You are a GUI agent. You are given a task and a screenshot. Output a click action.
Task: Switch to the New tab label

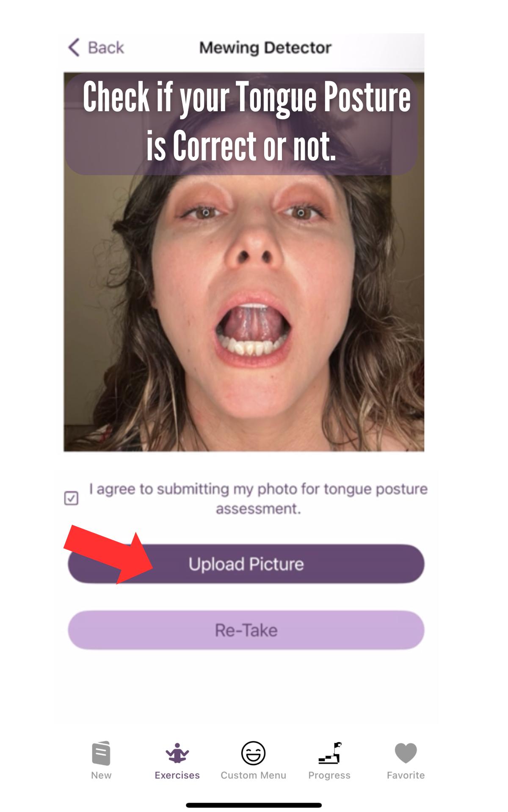point(101,775)
